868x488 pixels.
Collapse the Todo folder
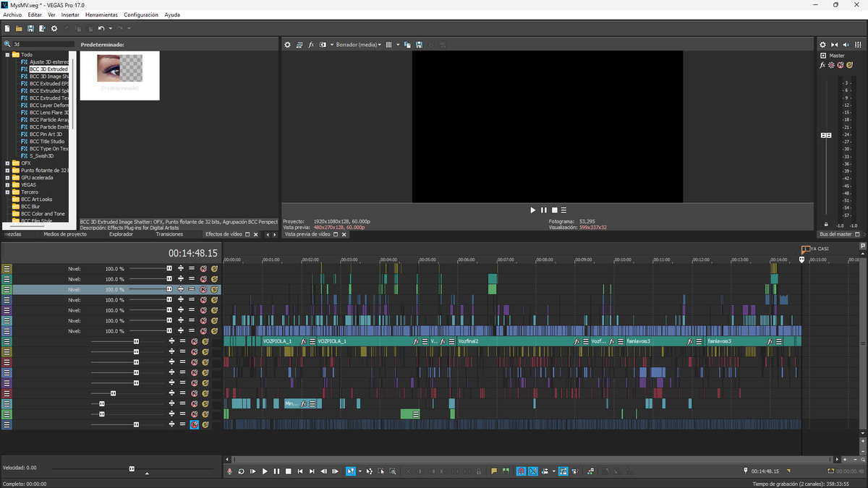(x=7, y=54)
